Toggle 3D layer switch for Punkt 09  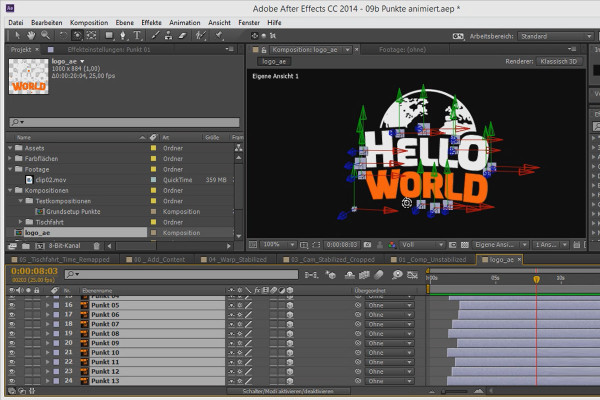[x=290, y=343]
